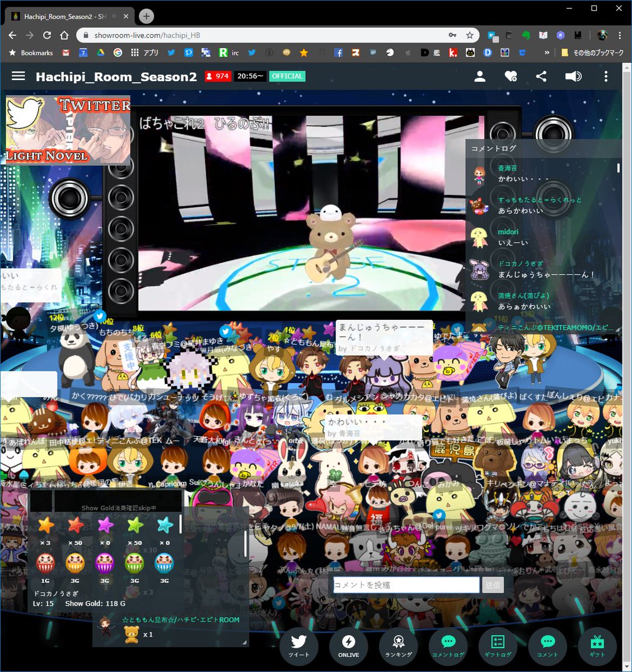This screenshot has height=672, width=632.
Task: Open the Facebook bookmark
Action: pyautogui.click(x=338, y=53)
